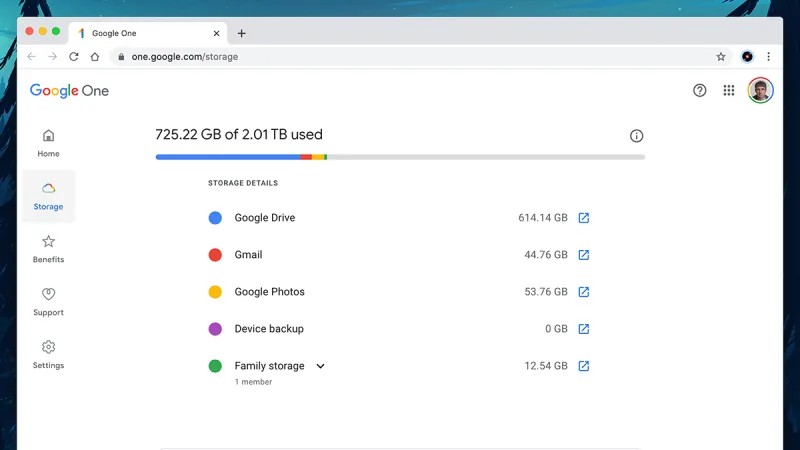Switch to the Google One browser tab
This screenshot has height=450, width=800.
tap(148, 33)
